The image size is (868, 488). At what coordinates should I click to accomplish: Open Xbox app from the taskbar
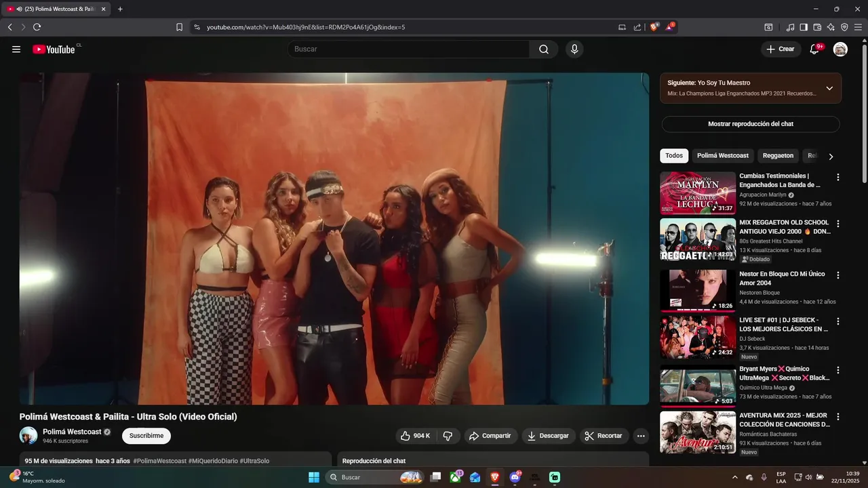click(x=456, y=477)
